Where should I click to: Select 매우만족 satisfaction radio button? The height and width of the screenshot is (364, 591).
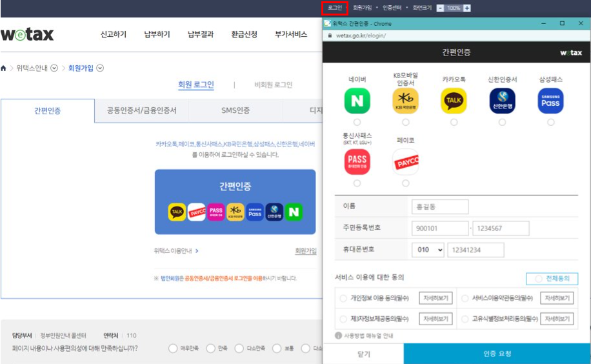173,348
